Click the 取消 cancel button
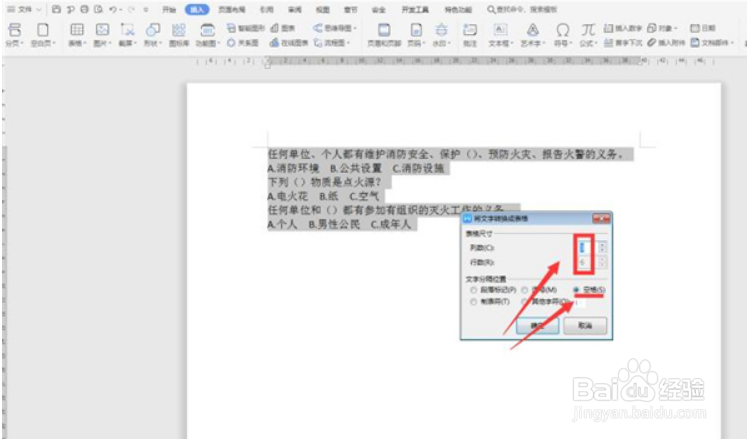 (585, 326)
